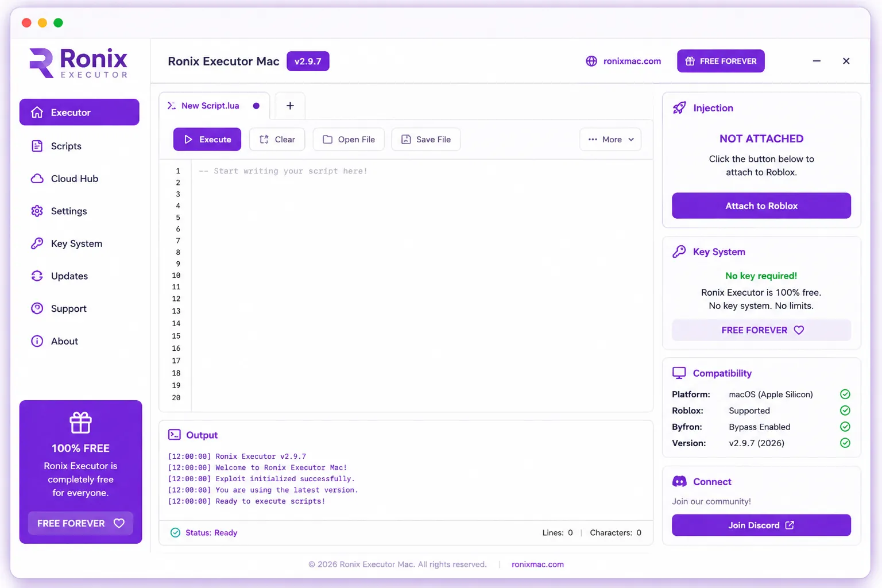The width and height of the screenshot is (882, 588).
Task: Click the Roblox Supported check mark
Action: tap(845, 411)
